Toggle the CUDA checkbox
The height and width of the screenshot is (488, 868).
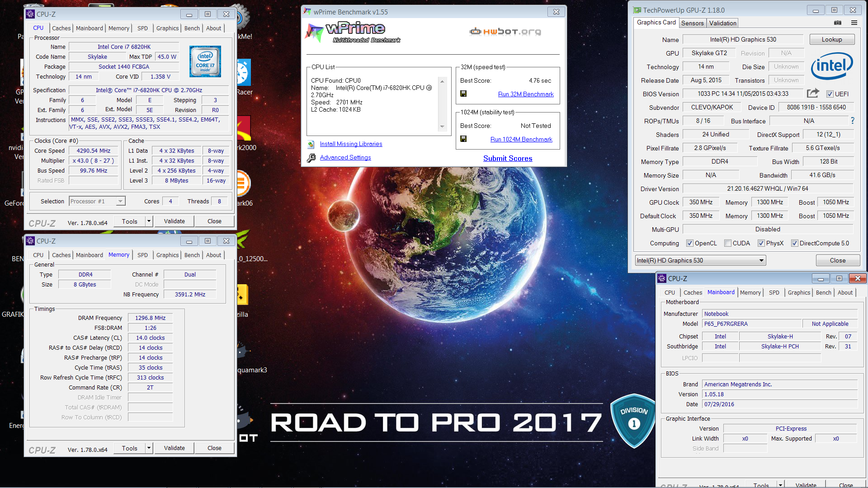coord(727,243)
